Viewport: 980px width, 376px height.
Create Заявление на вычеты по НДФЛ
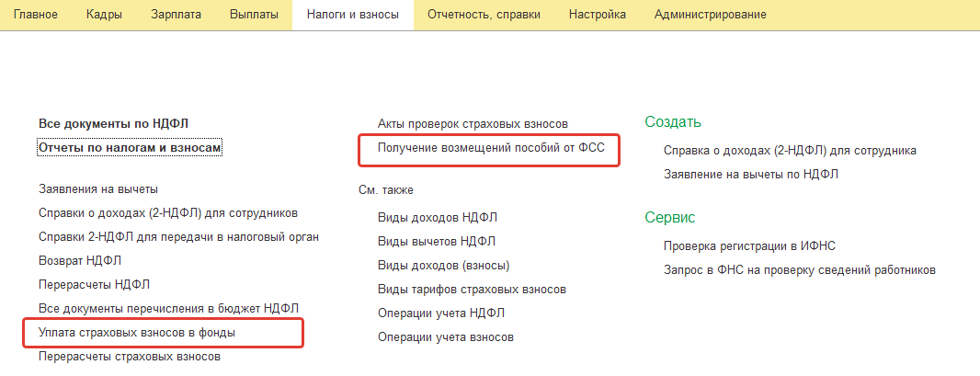(750, 175)
